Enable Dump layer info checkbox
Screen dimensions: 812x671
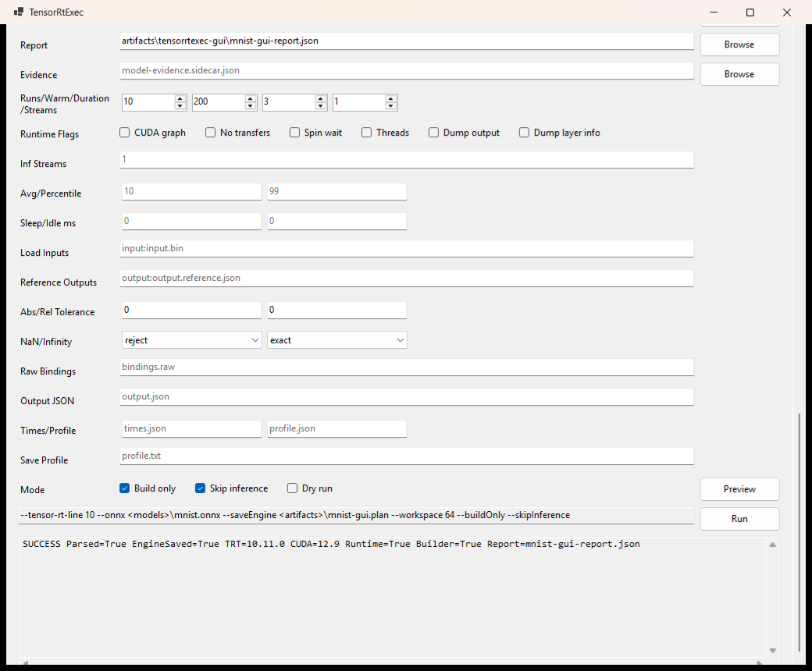click(524, 133)
